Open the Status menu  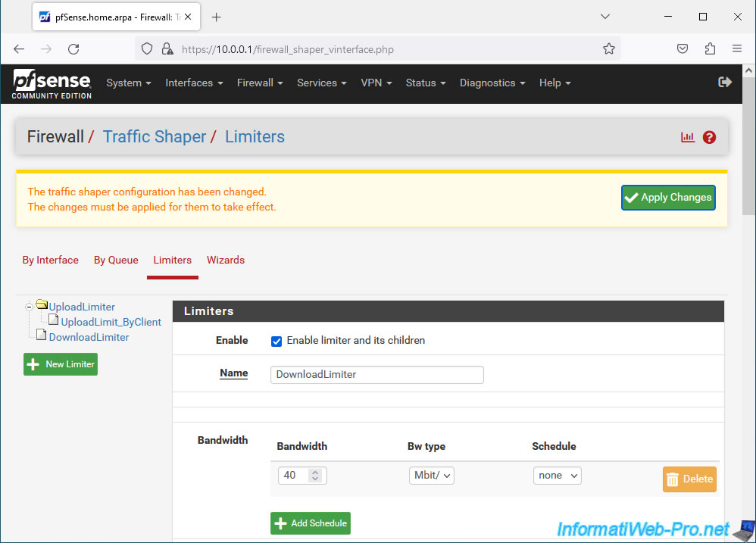click(425, 83)
